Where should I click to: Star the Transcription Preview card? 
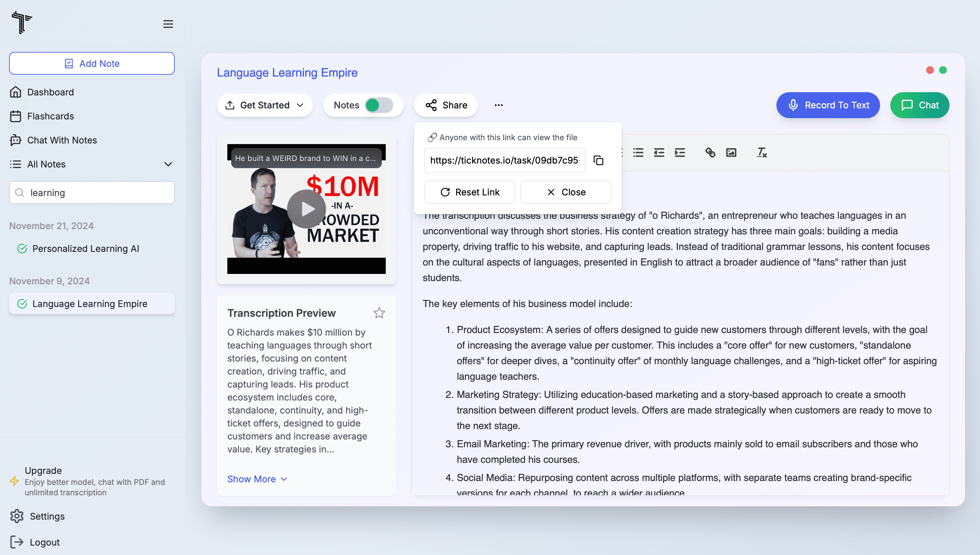pos(379,313)
